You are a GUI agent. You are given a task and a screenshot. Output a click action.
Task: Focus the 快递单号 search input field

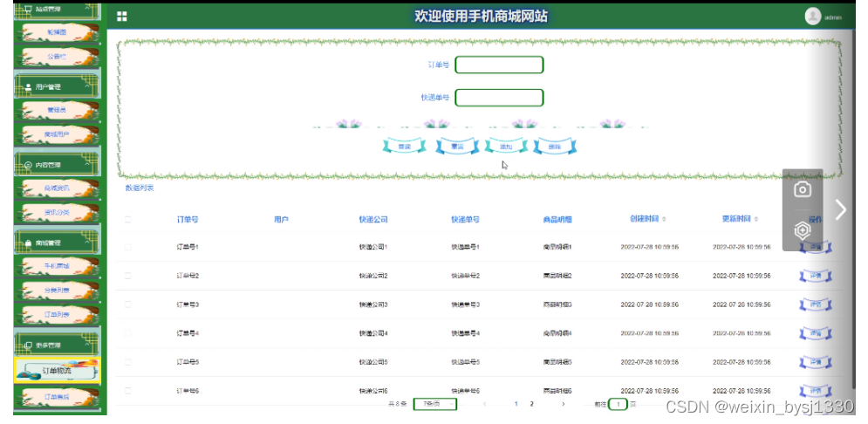click(x=499, y=98)
